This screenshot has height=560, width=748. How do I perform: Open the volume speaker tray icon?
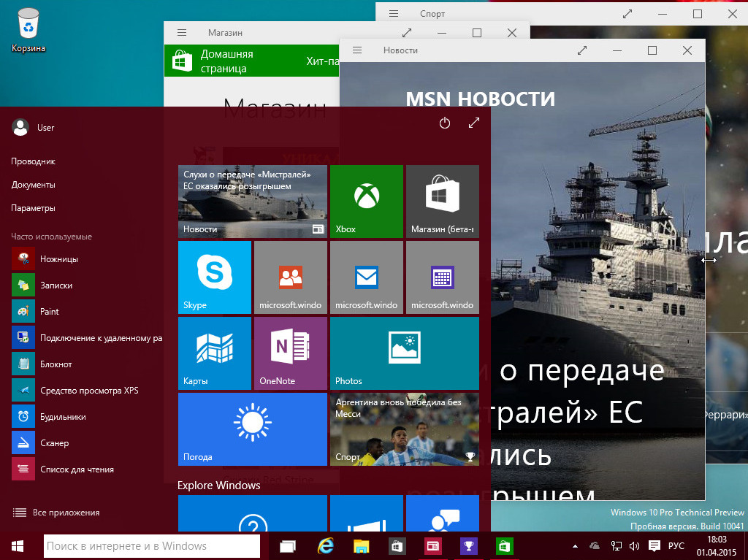(x=635, y=546)
